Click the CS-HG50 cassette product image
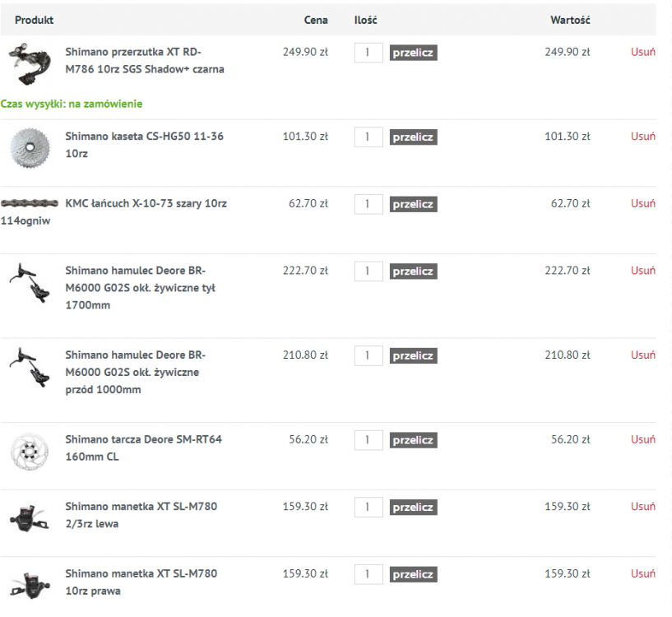Screen dimensions: 672x617 tap(30, 148)
